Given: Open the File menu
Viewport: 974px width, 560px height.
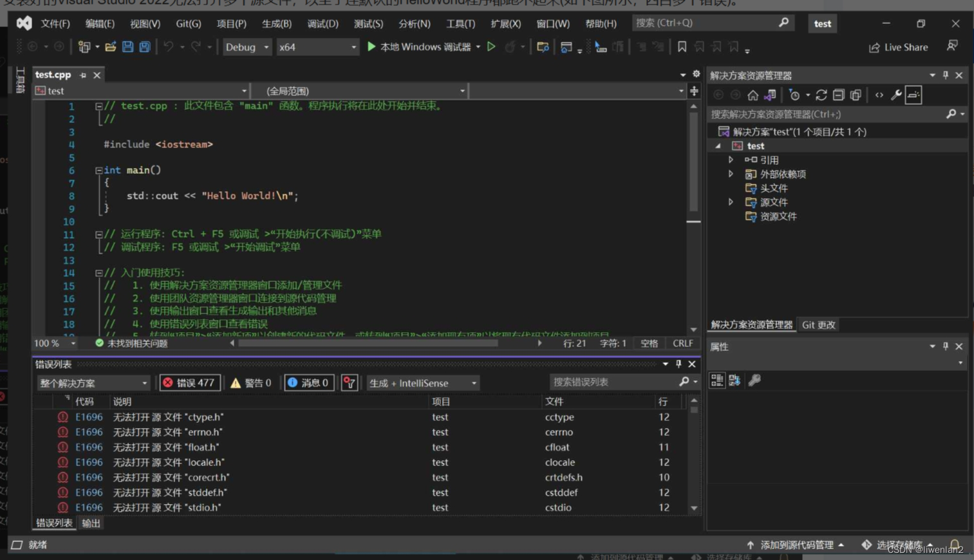Looking at the screenshot, I should click(55, 24).
